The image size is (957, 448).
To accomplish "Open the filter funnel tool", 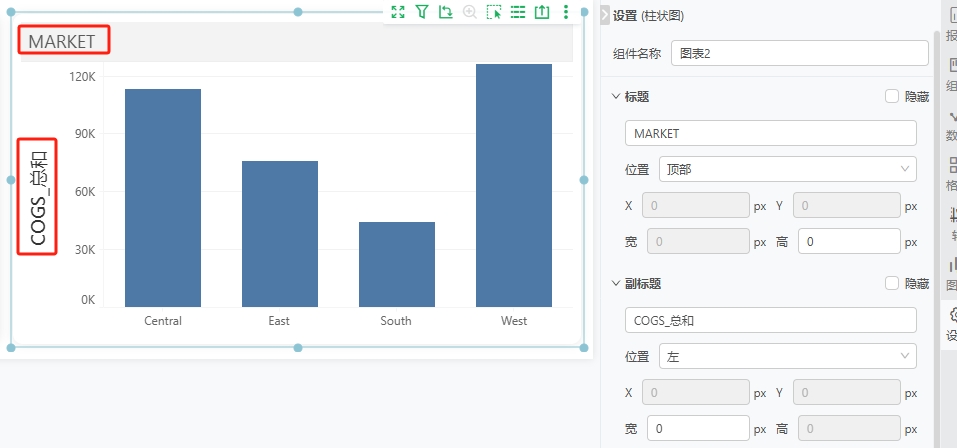I will click(422, 12).
